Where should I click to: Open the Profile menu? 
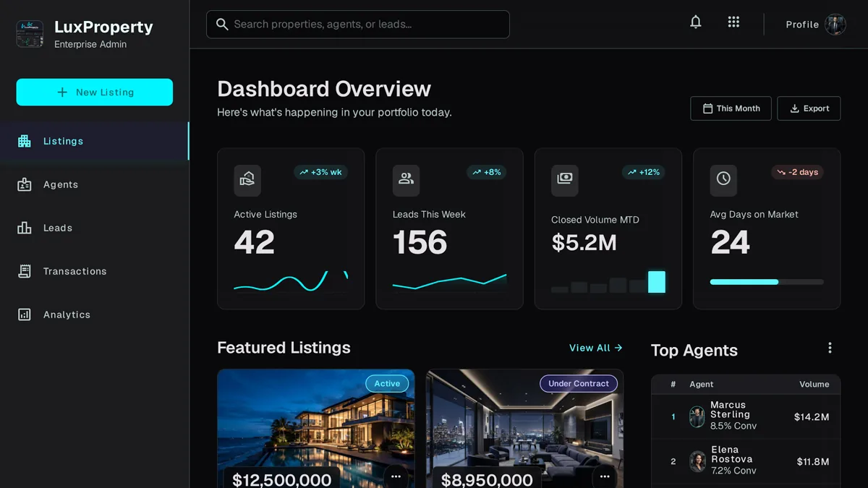point(815,25)
